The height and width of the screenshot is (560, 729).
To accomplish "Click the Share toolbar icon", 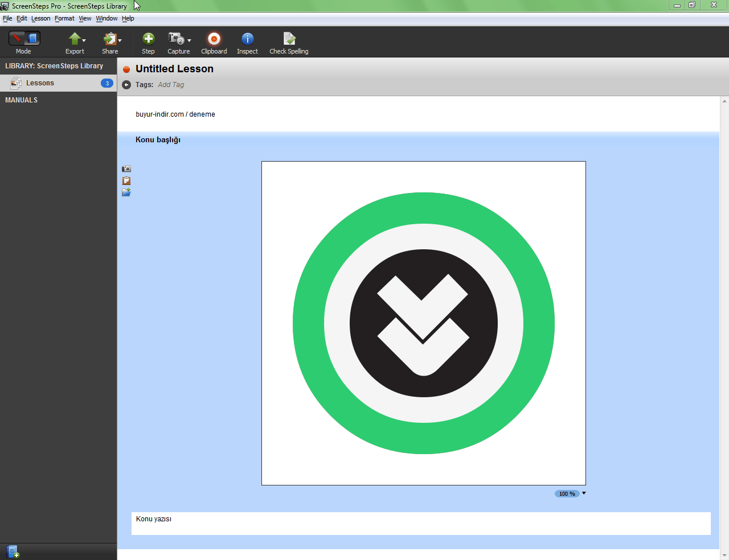I will [109, 38].
